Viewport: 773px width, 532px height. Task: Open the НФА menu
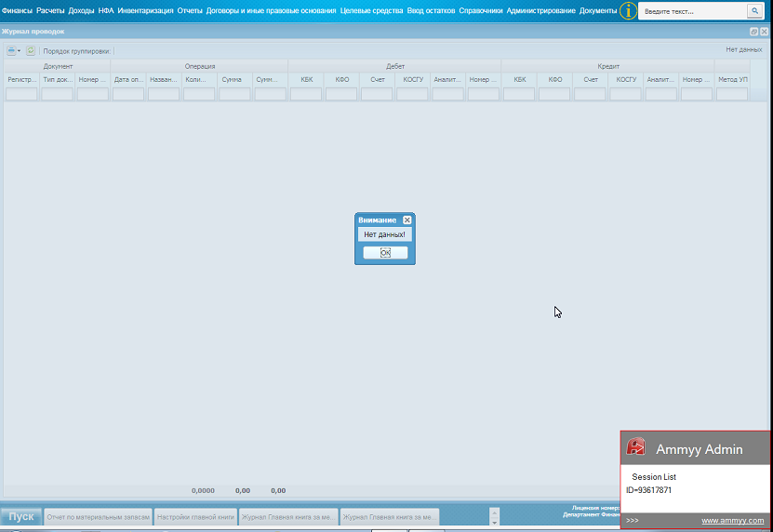(x=105, y=10)
